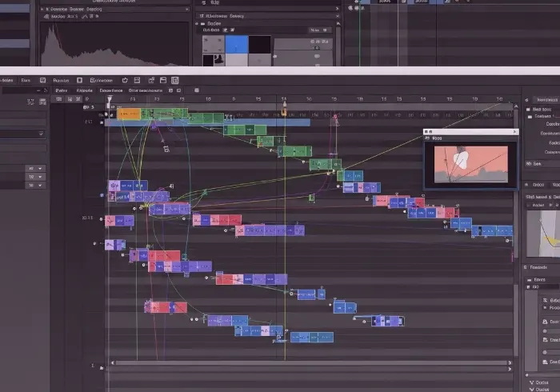Collapse the "Eorvs" group
Image resolution: width=560 pixels, height=392 pixels.
click(x=530, y=280)
